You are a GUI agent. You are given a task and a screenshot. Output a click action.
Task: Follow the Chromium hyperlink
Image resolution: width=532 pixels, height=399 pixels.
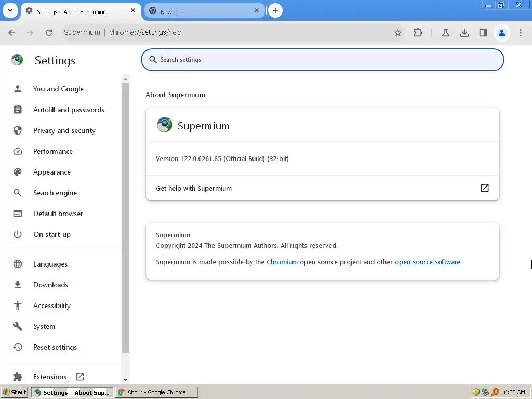click(282, 262)
